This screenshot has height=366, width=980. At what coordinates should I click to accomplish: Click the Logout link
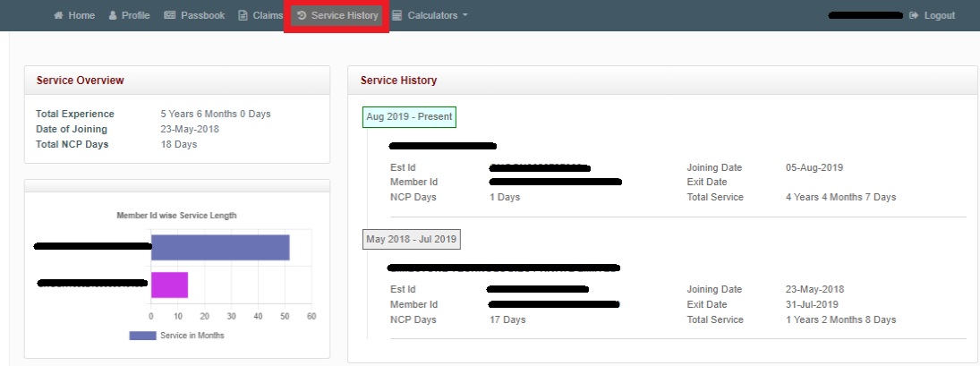pyautogui.click(x=939, y=16)
